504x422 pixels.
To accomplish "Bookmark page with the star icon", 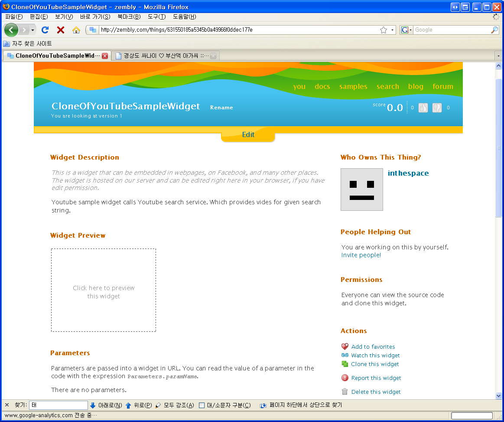I will coord(383,30).
